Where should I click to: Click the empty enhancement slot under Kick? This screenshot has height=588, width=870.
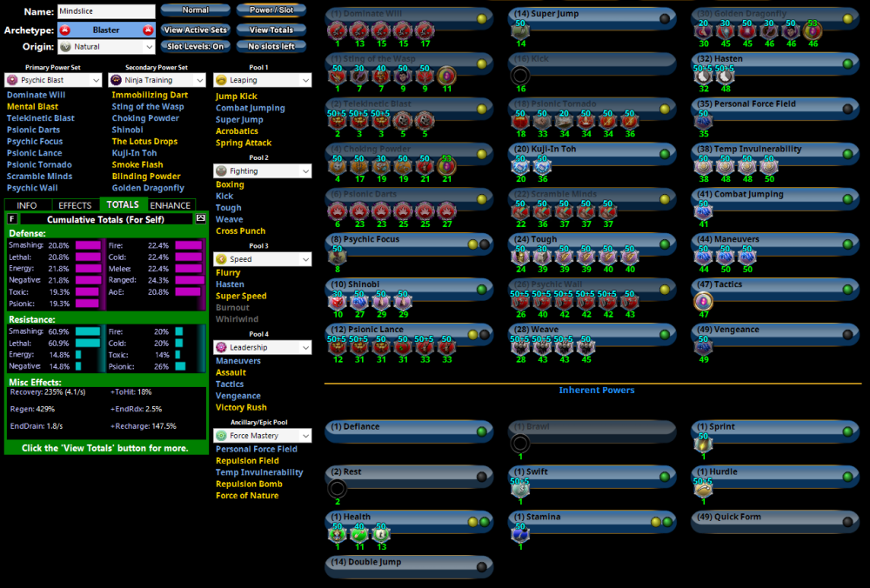(520, 76)
